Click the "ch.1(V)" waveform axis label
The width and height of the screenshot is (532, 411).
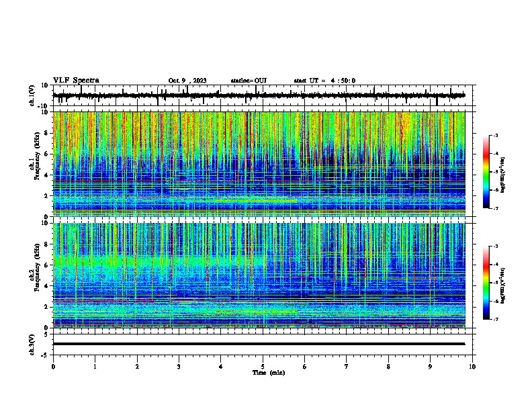tap(32, 95)
